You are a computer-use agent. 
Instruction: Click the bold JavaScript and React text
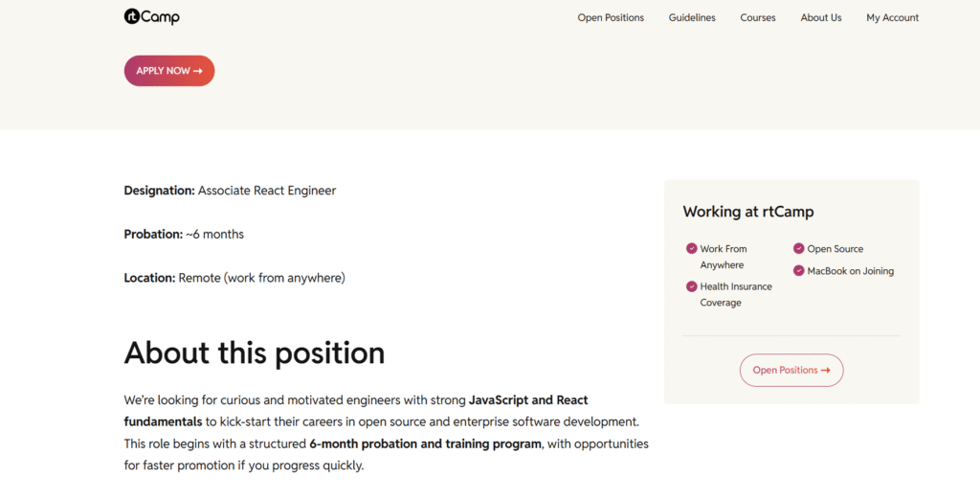point(528,399)
